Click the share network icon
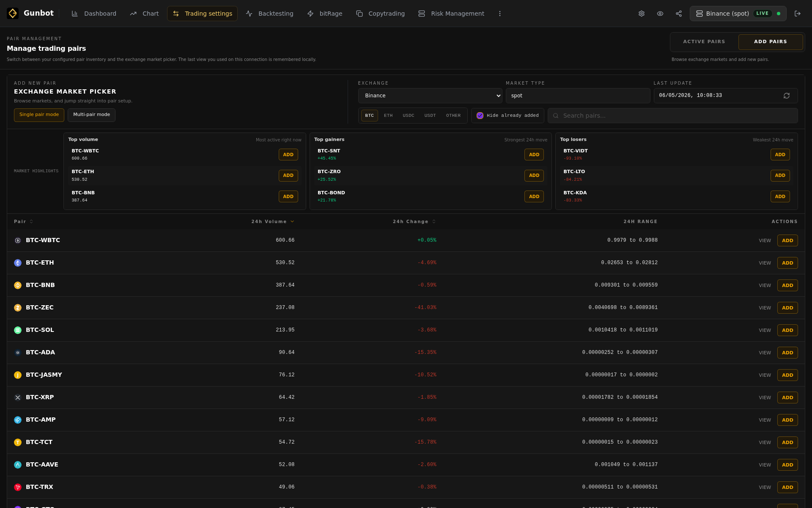812x508 pixels. click(x=679, y=14)
